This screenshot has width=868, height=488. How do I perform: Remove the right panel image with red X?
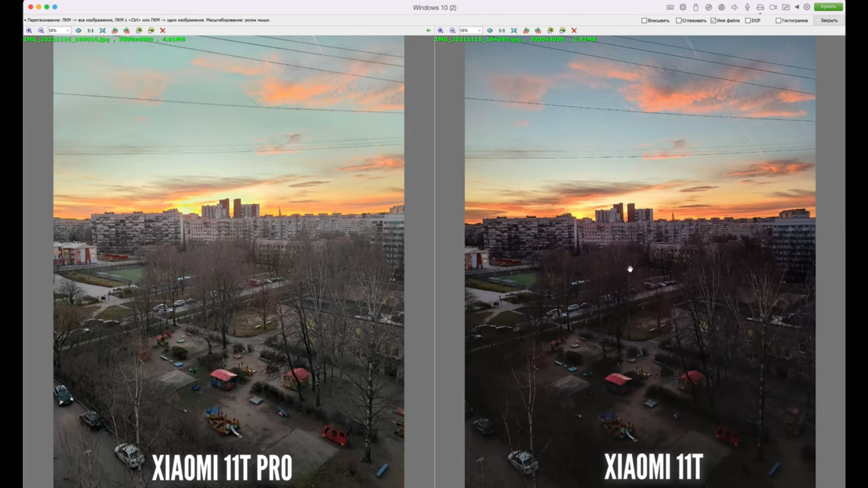pyautogui.click(x=574, y=30)
